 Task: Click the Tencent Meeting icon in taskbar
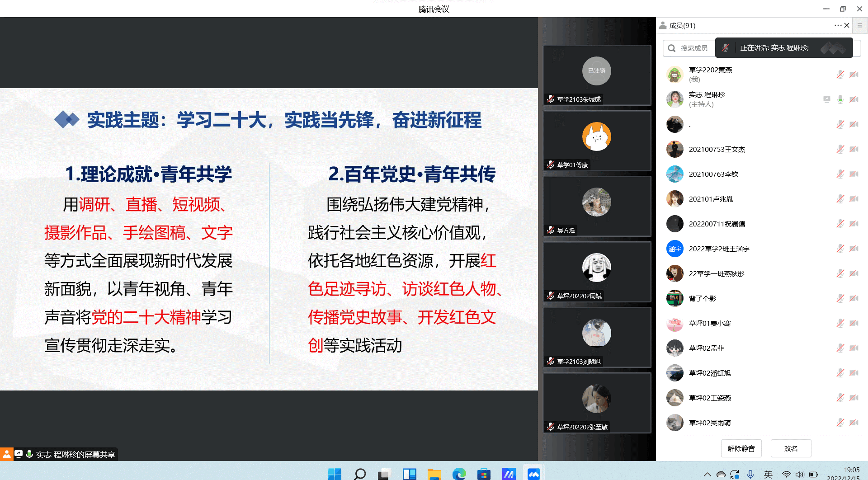[x=533, y=474]
